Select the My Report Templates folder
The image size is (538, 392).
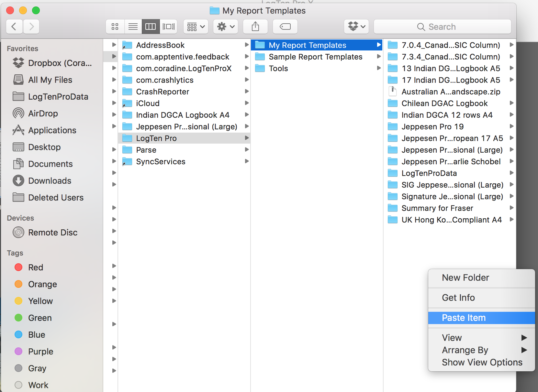point(317,45)
